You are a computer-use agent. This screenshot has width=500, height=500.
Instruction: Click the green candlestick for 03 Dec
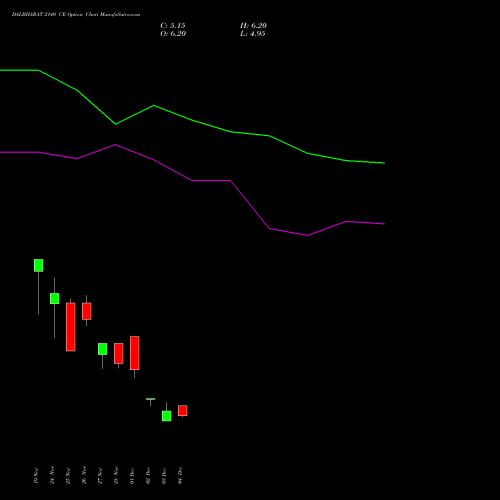tap(166, 416)
